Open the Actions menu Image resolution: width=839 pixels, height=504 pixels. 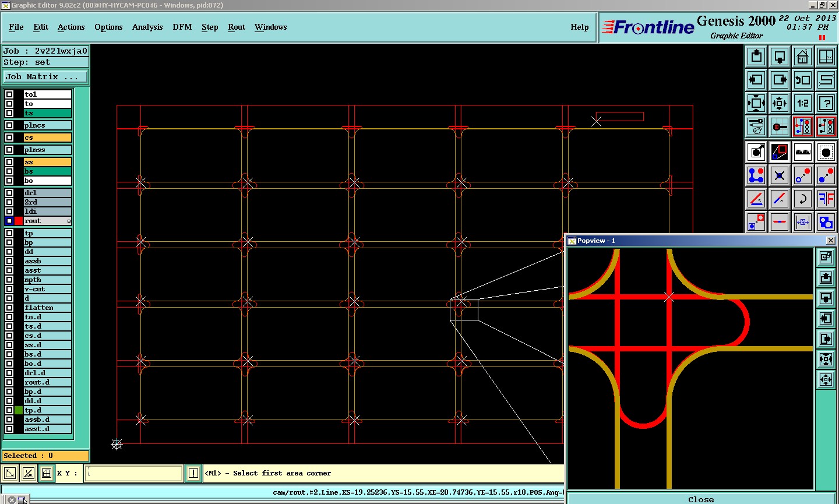(71, 27)
